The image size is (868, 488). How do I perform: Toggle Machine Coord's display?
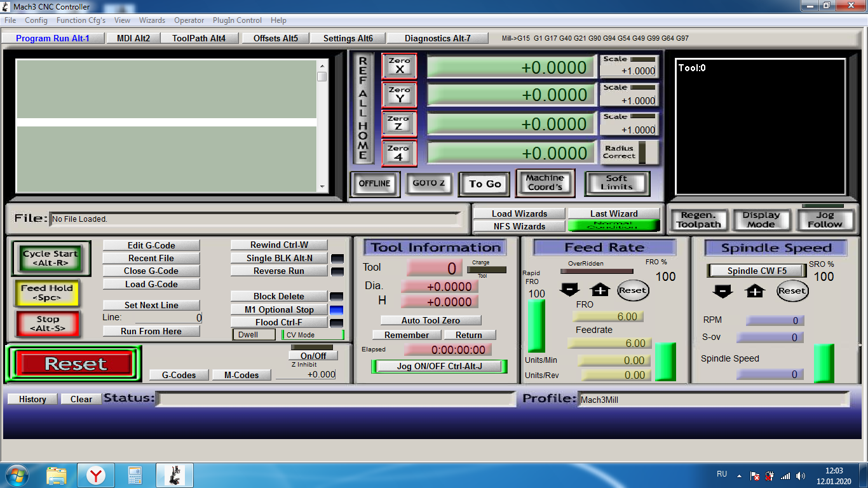point(545,183)
